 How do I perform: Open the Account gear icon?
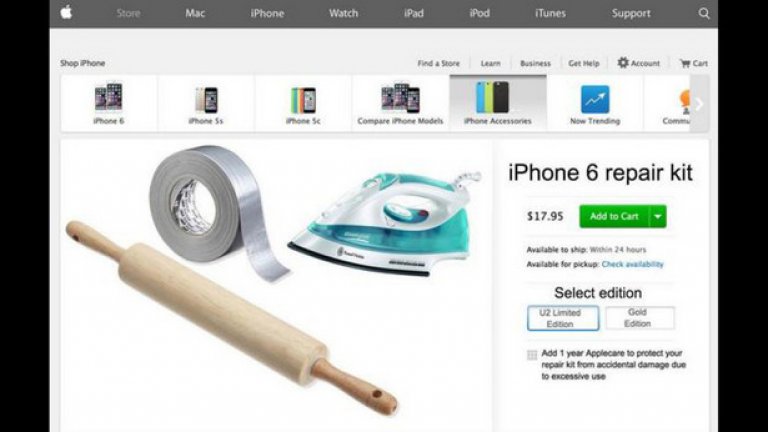(623, 63)
